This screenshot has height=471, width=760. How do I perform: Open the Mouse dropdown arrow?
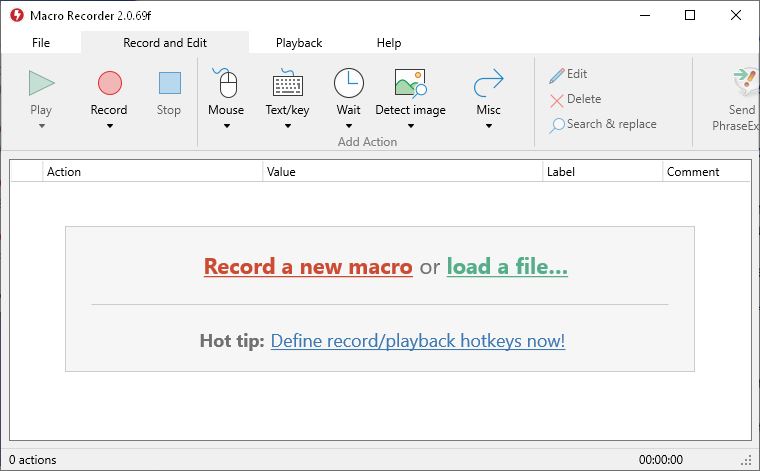tap(226, 126)
